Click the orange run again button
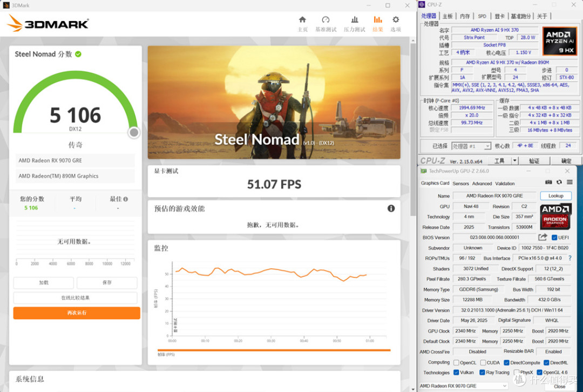Screen dimensions: 583x392 click(x=77, y=313)
